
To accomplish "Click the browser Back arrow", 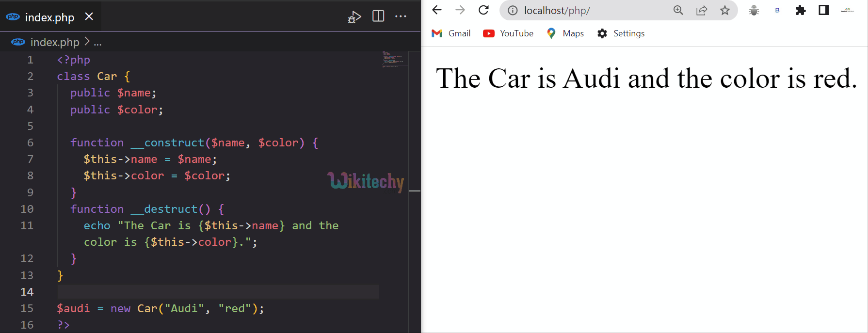I will [x=437, y=10].
